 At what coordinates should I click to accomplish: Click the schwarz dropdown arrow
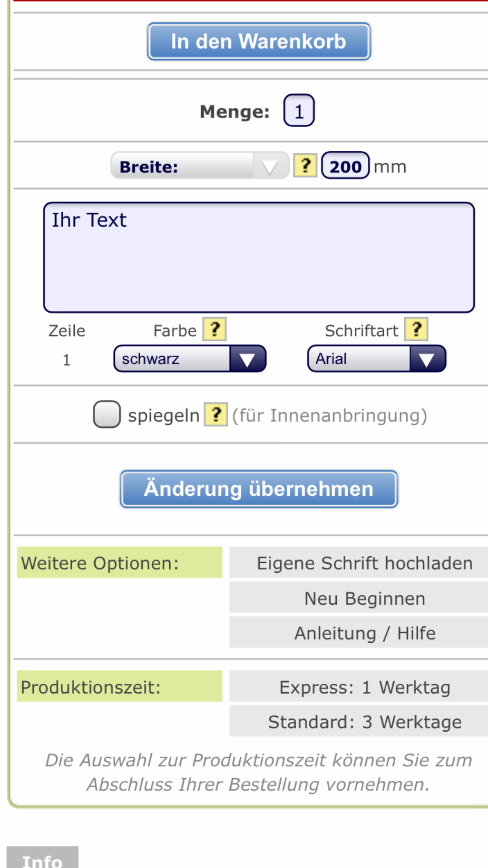[247, 359]
